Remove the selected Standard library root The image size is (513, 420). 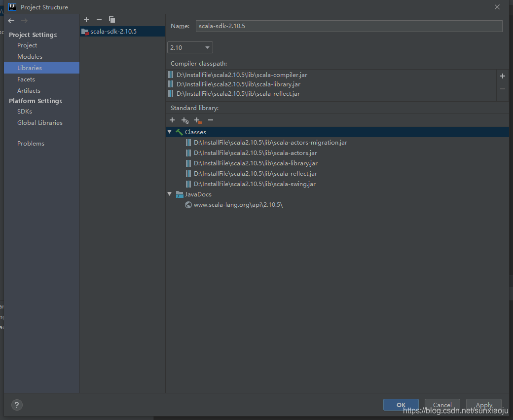[x=211, y=120]
